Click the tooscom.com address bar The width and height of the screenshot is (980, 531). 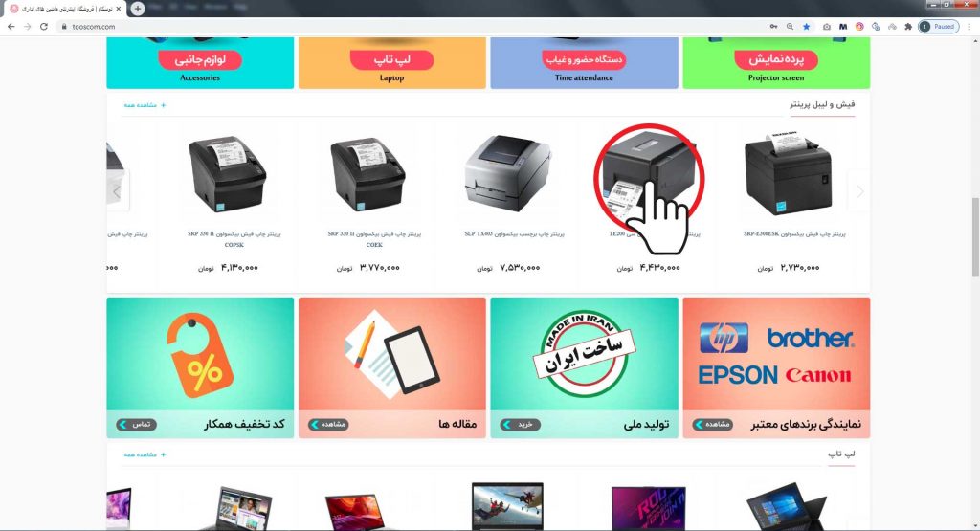(412, 27)
